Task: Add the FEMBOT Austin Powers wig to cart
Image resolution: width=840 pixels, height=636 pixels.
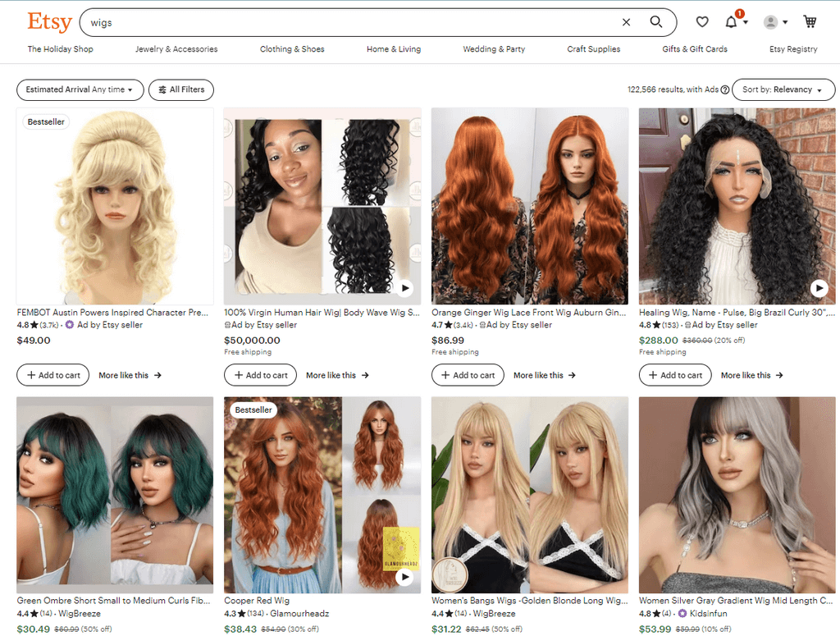Action: point(52,375)
